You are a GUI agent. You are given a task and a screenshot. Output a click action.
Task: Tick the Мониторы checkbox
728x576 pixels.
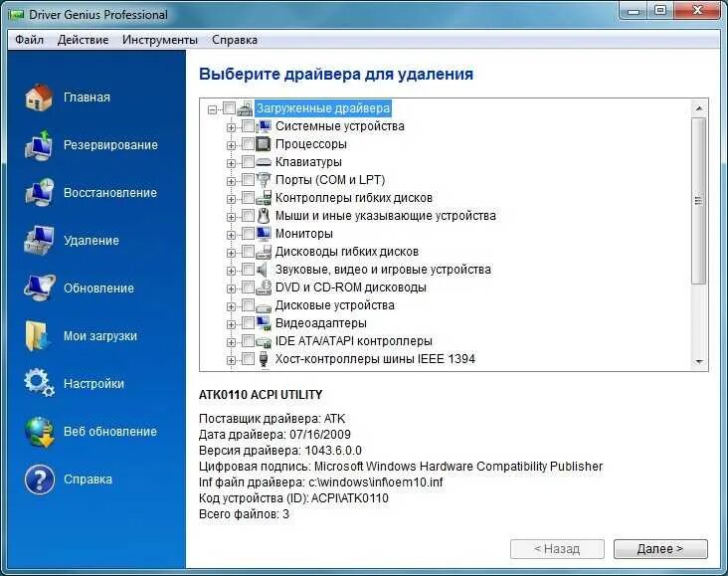pyautogui.click(x=248, y=234)
